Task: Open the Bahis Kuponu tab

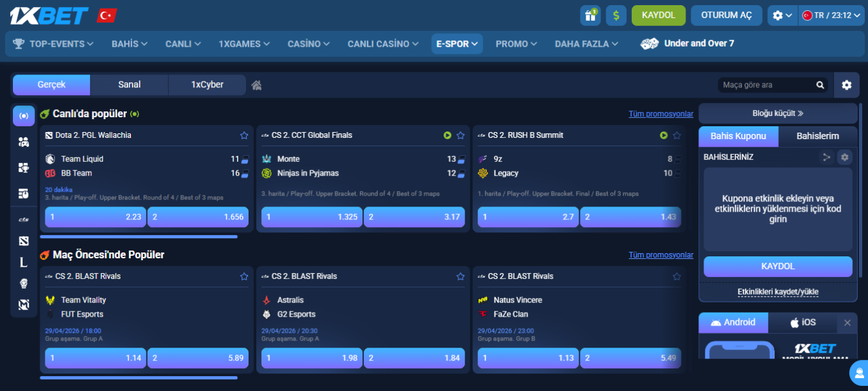Action: click(739, 136)
